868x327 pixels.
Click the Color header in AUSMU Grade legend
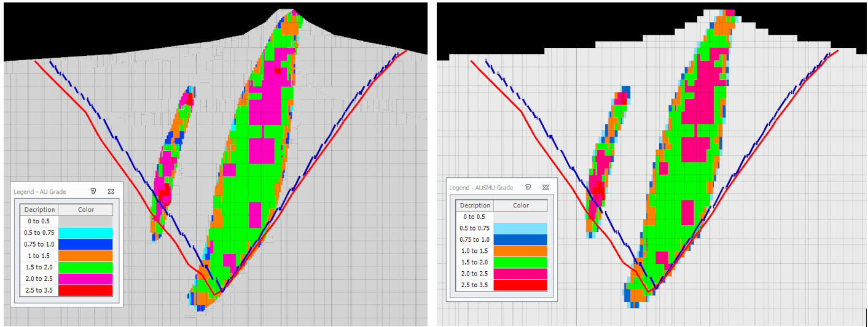point(520,206)
